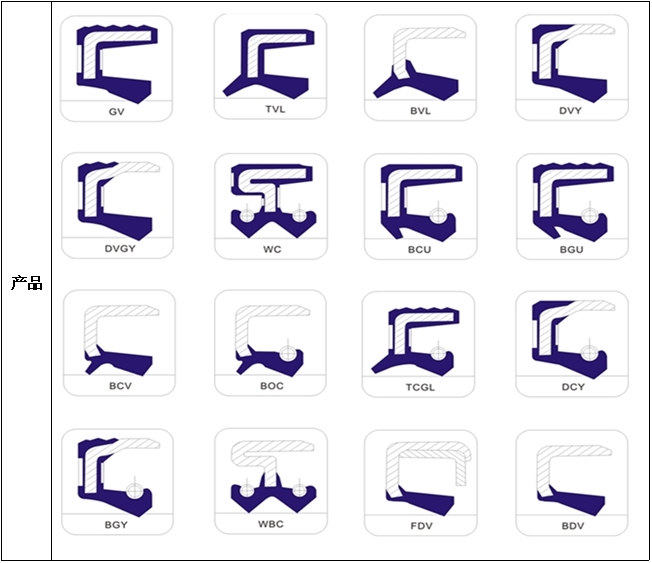Open the TCGL seal profile icon
652x563 pixels.
418,344
